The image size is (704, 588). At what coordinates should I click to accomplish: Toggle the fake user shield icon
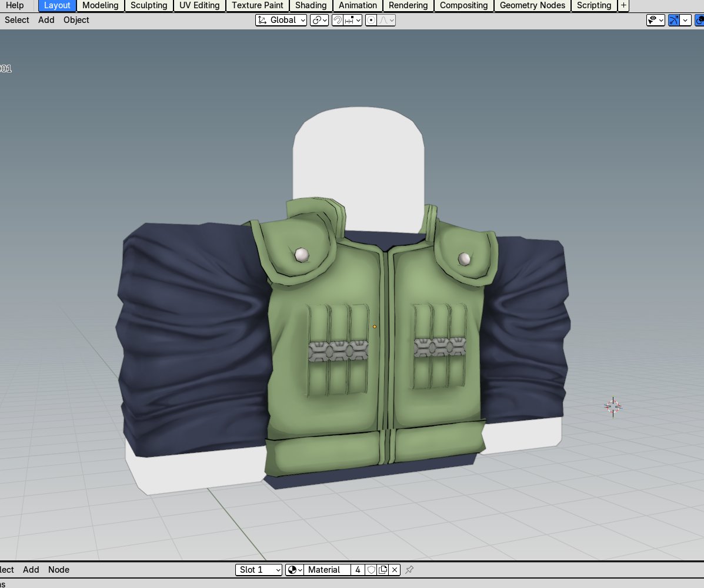[371, 570]
